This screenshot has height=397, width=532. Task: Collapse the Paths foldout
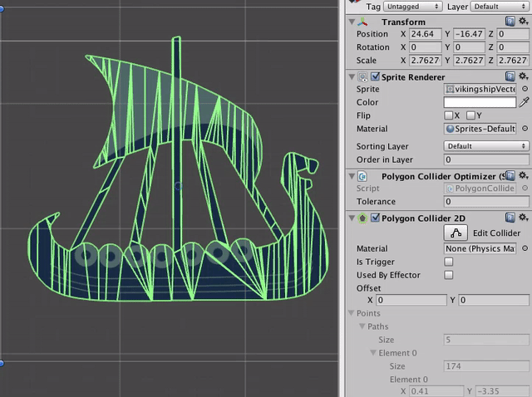[362, 326]
